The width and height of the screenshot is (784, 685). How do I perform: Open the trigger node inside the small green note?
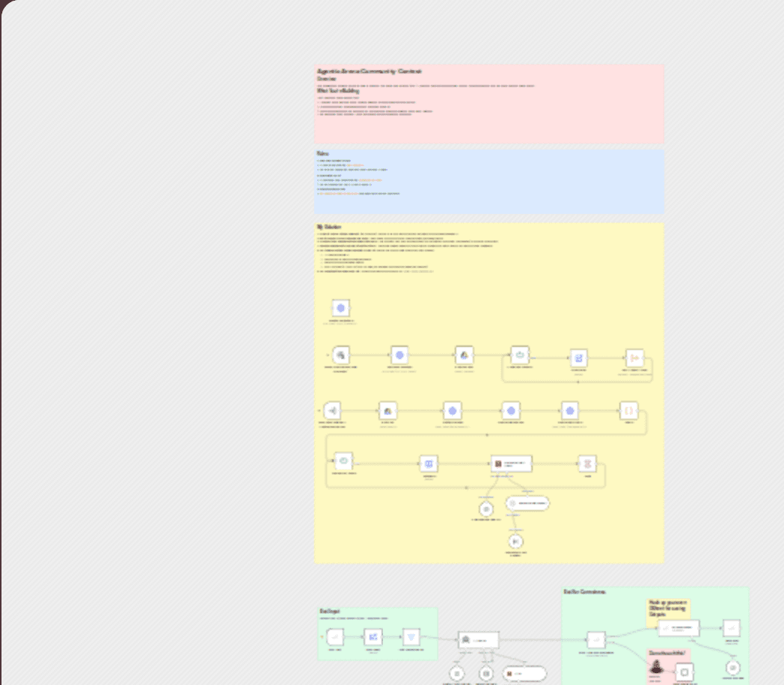[x=335, y=637]
